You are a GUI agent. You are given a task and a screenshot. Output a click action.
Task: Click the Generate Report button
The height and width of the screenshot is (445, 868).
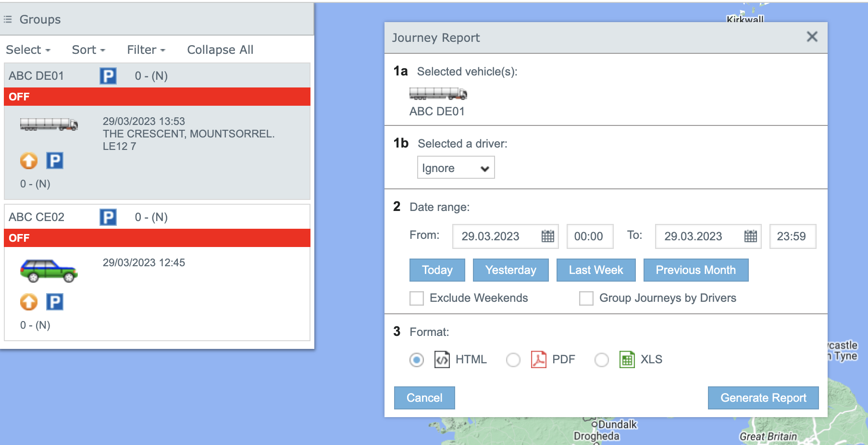(x=763, y=398)
